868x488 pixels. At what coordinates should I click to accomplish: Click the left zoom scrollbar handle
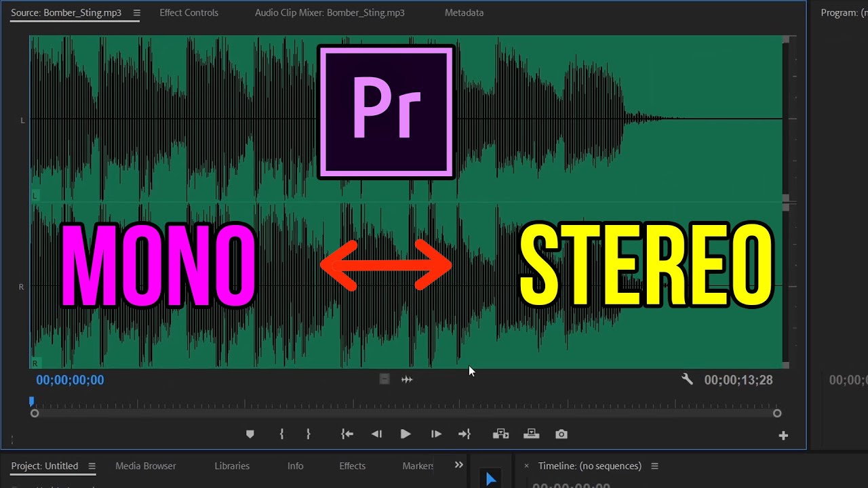pyautogui.click(x=35, y=413)
